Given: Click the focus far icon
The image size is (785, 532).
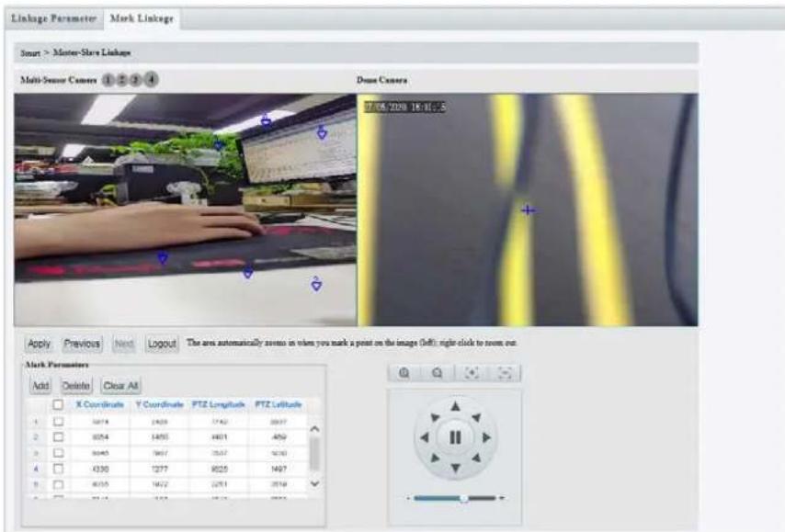Looking at the screenshot, I should tap(505, 373).
